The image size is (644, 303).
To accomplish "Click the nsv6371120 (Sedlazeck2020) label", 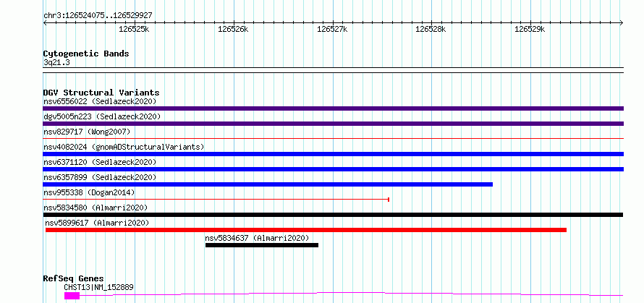I will pos(100,162).
